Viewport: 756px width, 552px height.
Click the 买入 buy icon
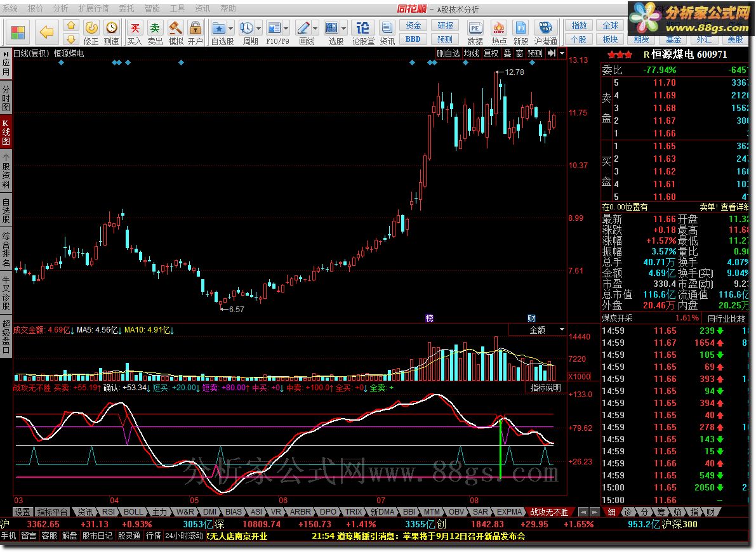tap(135, 28)
